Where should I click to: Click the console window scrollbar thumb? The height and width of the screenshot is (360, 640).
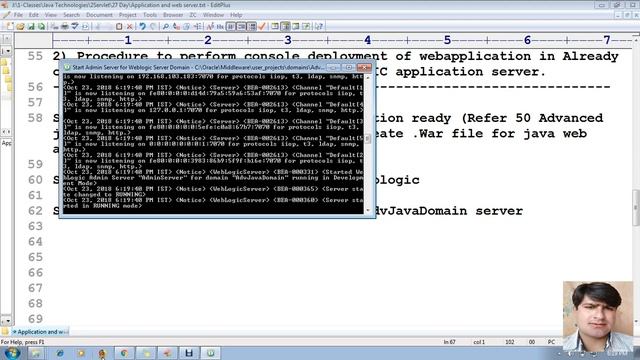pos(368,138)
